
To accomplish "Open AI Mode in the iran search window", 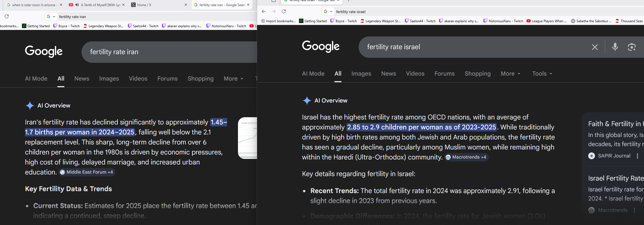I will tap(36, 79).
